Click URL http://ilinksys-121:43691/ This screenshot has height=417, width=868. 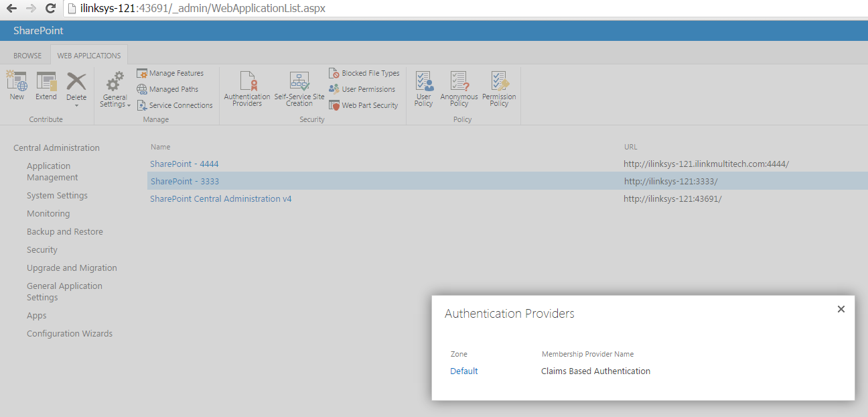tap(672, 199)
